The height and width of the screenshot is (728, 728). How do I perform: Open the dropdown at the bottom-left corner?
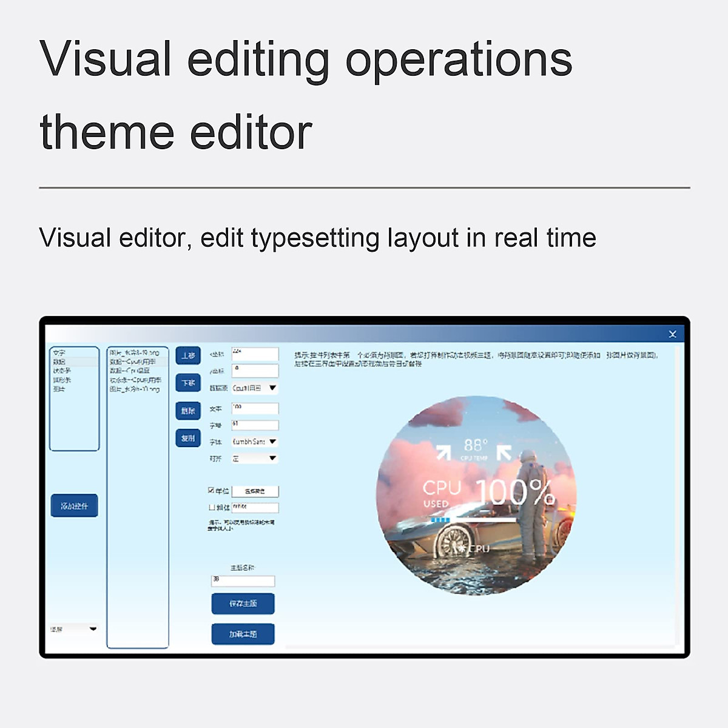click(x=93, y=629)
